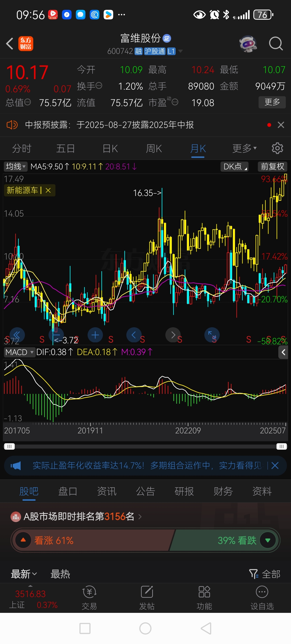The image size is (291, 644).
Task: Tap the 换手 info icon
Action: tap(99, 86)
